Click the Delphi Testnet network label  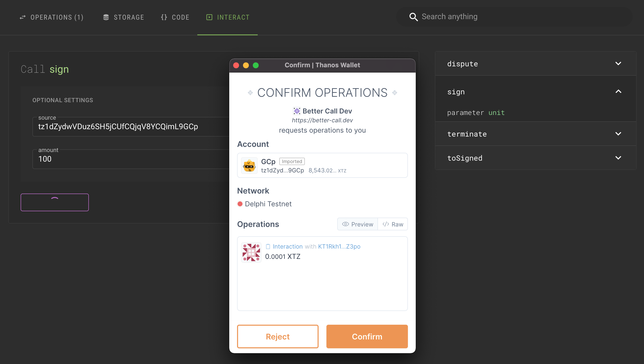[x=268, y=204]
